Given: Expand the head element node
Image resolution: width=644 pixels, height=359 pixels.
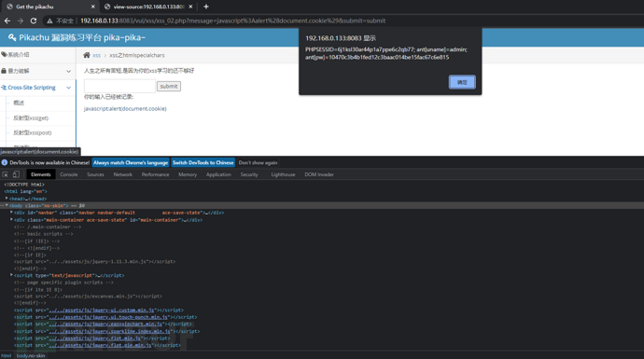Looking at the screenshot, I should tap(7, 199).
